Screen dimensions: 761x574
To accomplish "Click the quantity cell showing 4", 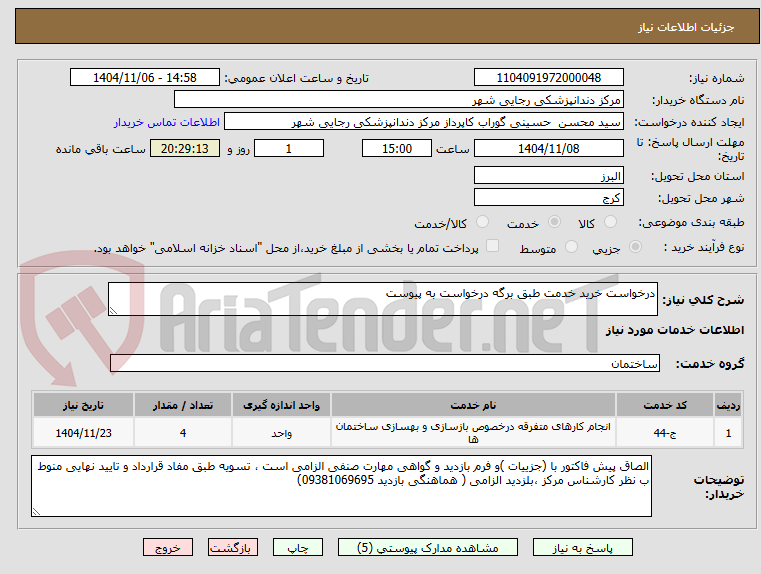I will point(182,433).
